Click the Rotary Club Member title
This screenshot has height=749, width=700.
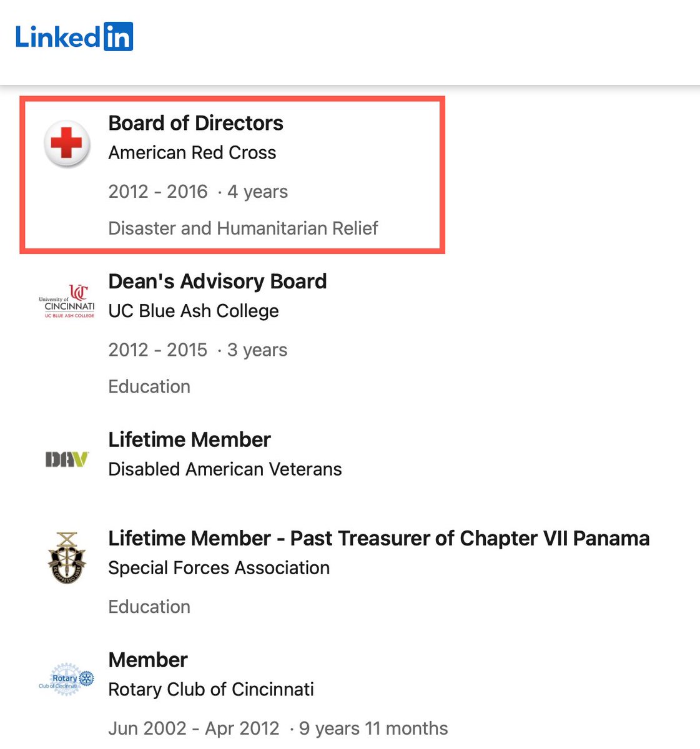tap(148, 660)
